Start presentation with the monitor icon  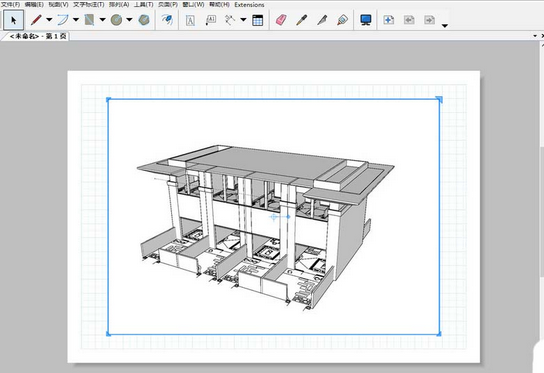(x=366, y=20)
